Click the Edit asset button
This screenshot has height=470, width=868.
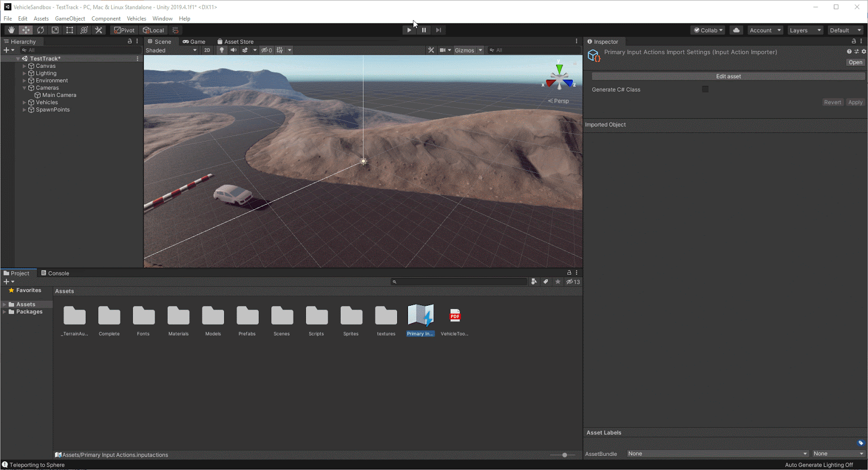728,76
